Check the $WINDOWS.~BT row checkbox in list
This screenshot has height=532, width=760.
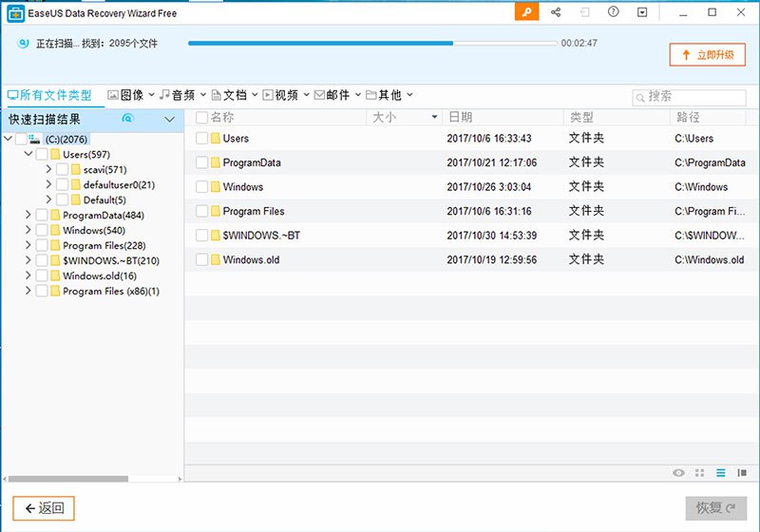coord(201,235)
